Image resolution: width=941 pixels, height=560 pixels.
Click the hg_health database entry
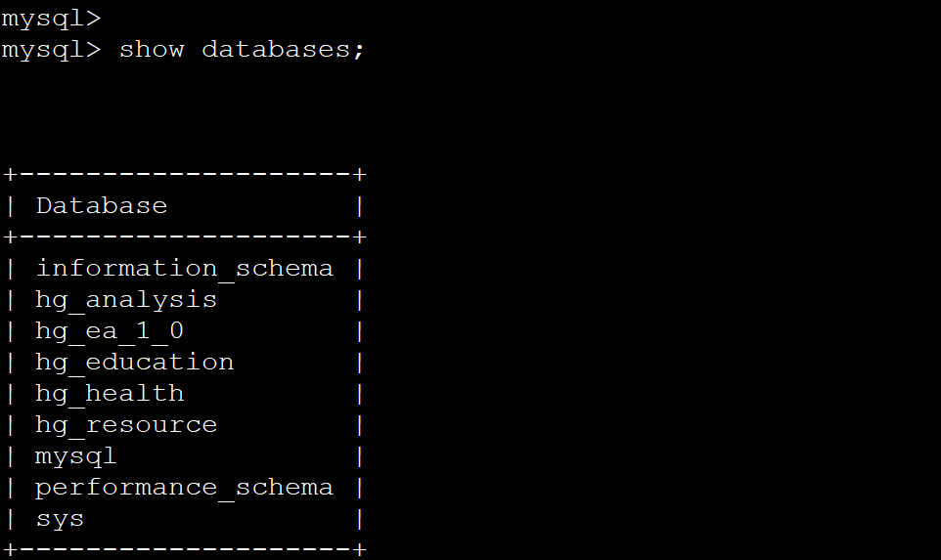(110, 393)
